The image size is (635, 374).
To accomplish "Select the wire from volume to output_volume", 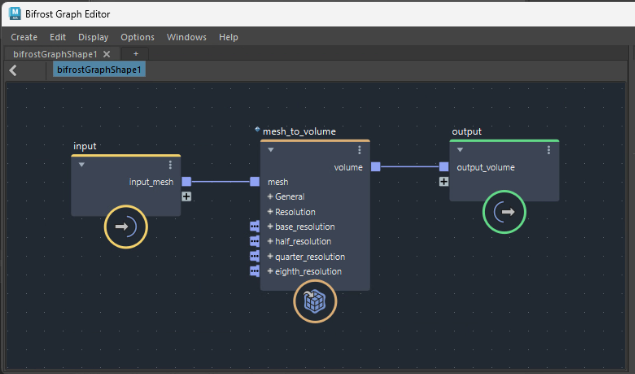I will (409, 166).
